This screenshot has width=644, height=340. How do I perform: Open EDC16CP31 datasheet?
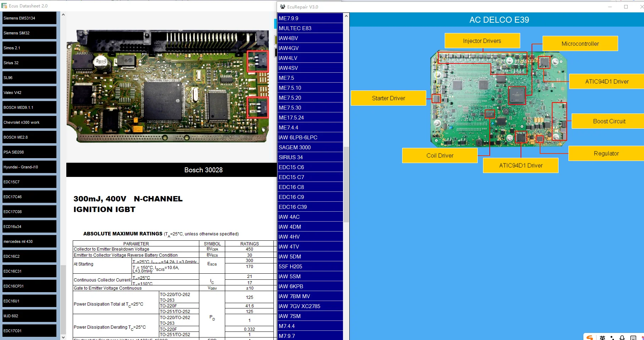point(29,286)
